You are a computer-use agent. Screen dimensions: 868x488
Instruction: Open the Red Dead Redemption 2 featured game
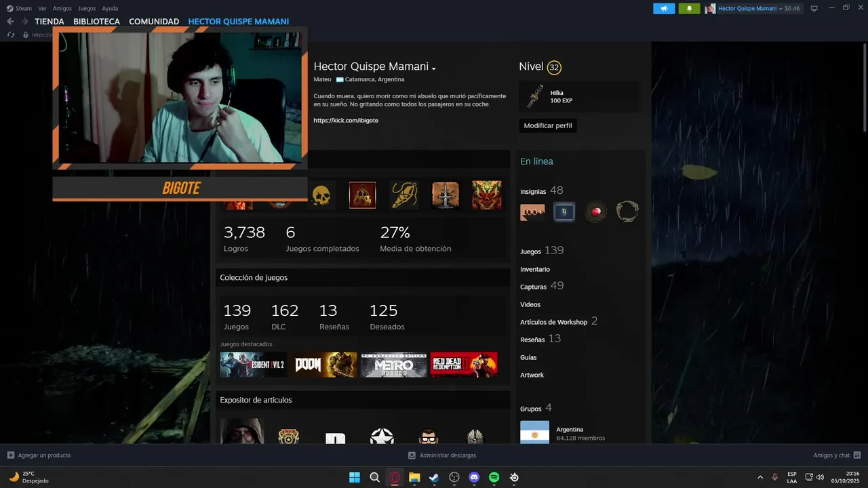464,365
